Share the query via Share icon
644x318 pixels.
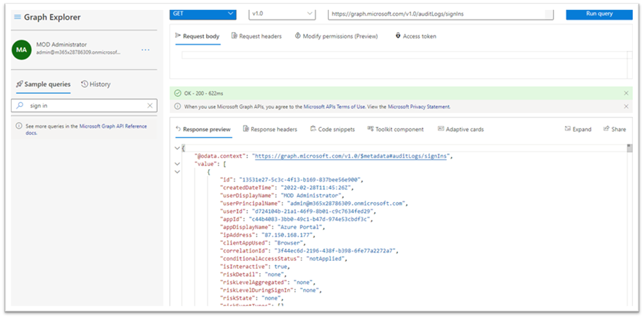615,129
